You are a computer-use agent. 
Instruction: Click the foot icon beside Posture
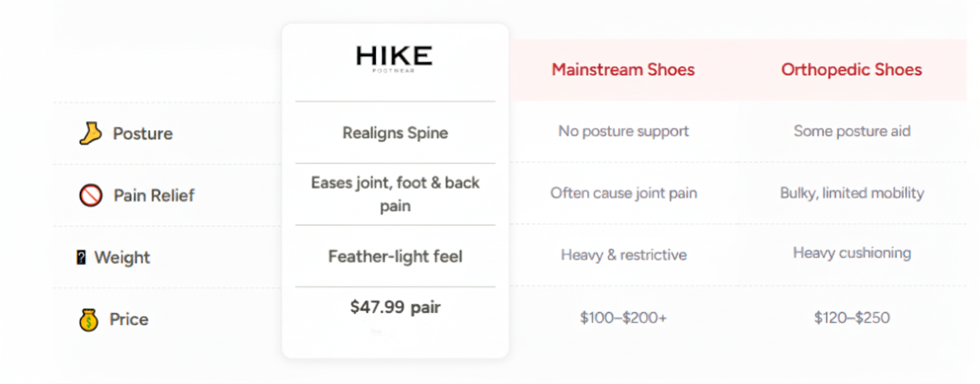point(90,133)
